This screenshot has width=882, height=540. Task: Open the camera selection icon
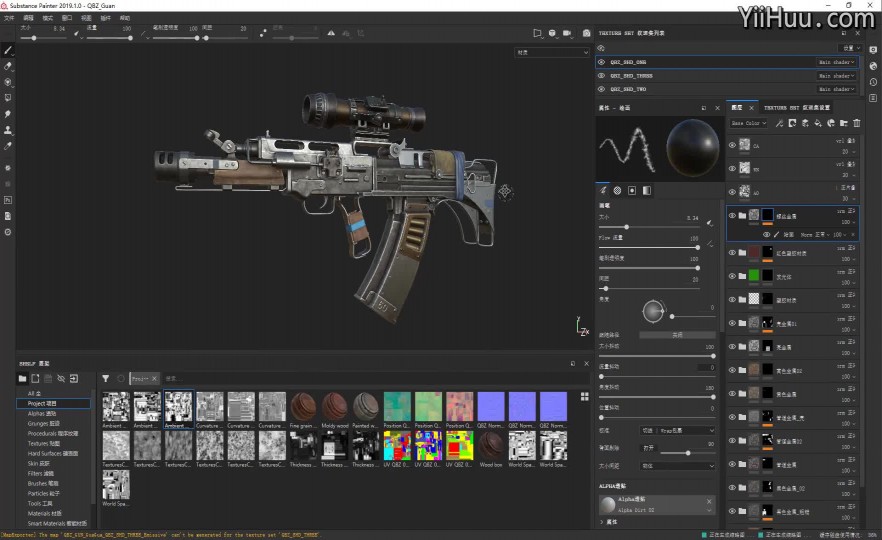tap(567, 33)
